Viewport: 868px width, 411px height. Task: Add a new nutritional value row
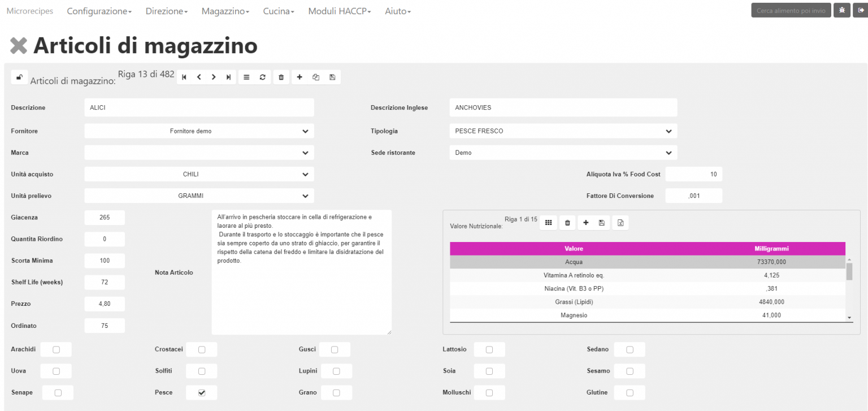[586, 223]
